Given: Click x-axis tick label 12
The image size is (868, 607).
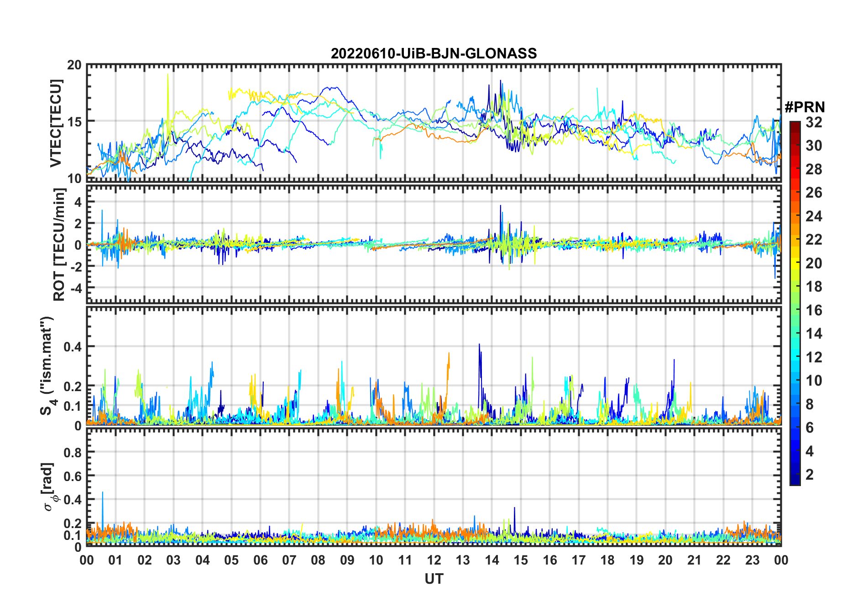Looking at the screenshot, I should (434, 560).
